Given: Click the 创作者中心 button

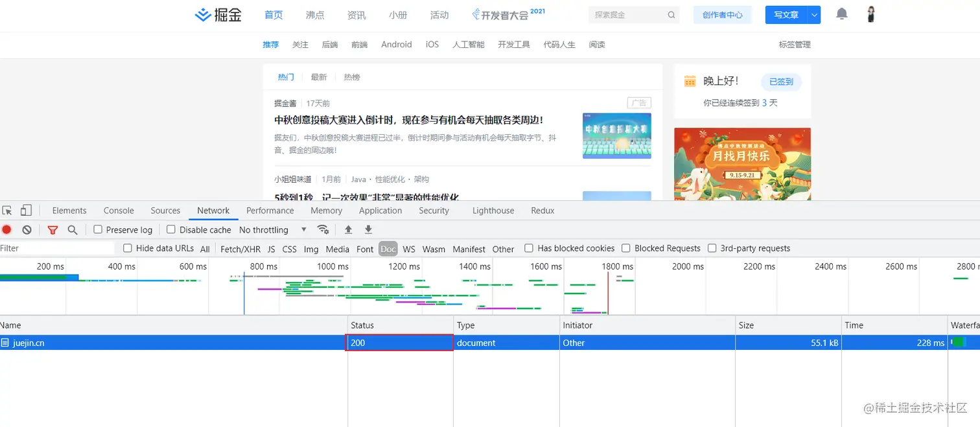Looking at the screenshot, I should 722,15.
